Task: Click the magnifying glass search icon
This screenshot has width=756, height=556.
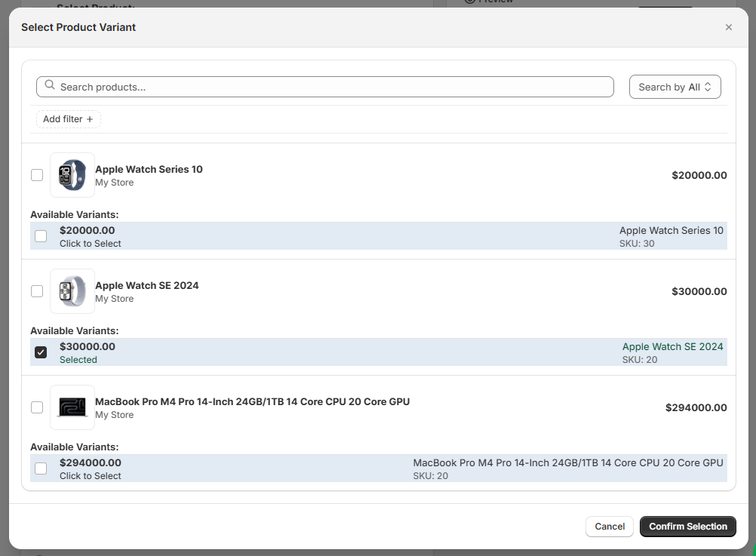Action: [50, 86]
